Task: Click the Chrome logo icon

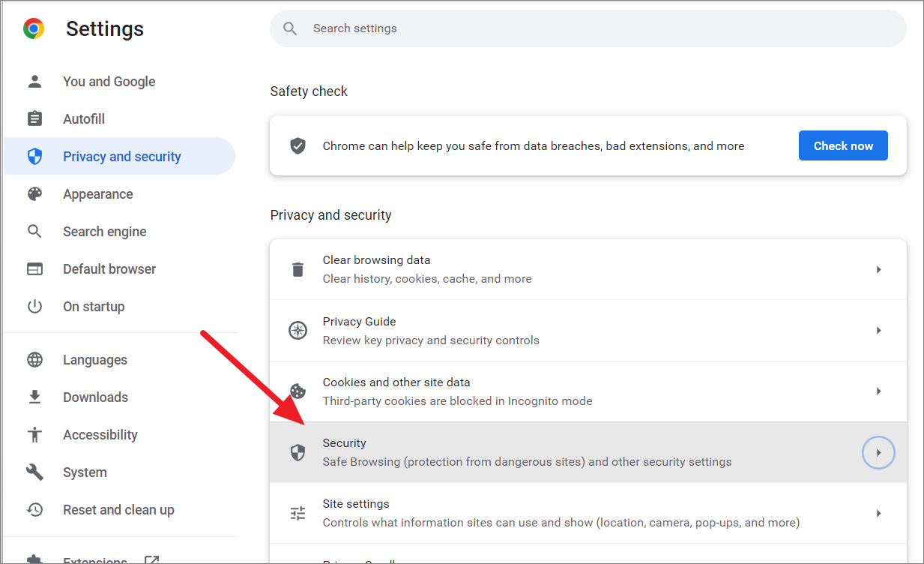Action: pyautogui.click(x=34, y=28)
